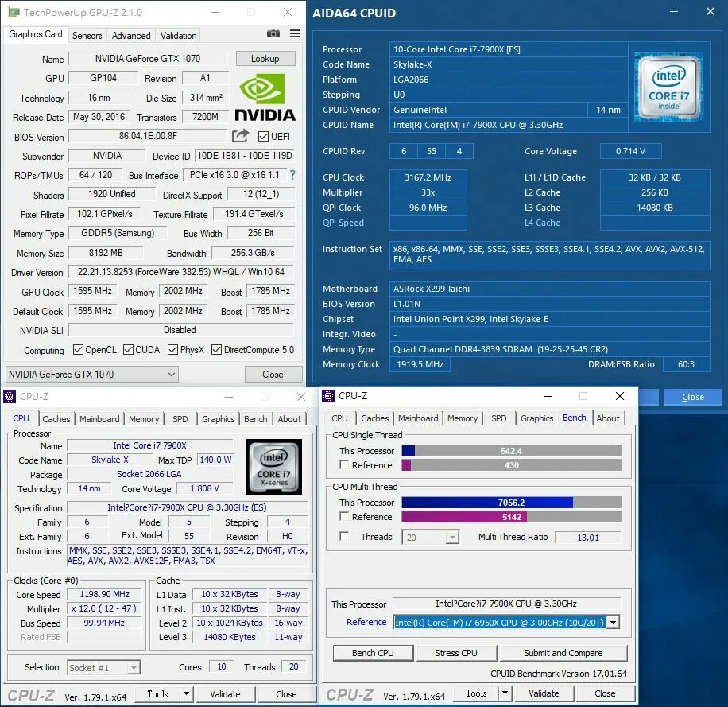The image size is (728, 707).
Task: Click the Multi Thread Ratio field 13.01
Action: pyautogui.click(x=588, y=538)
